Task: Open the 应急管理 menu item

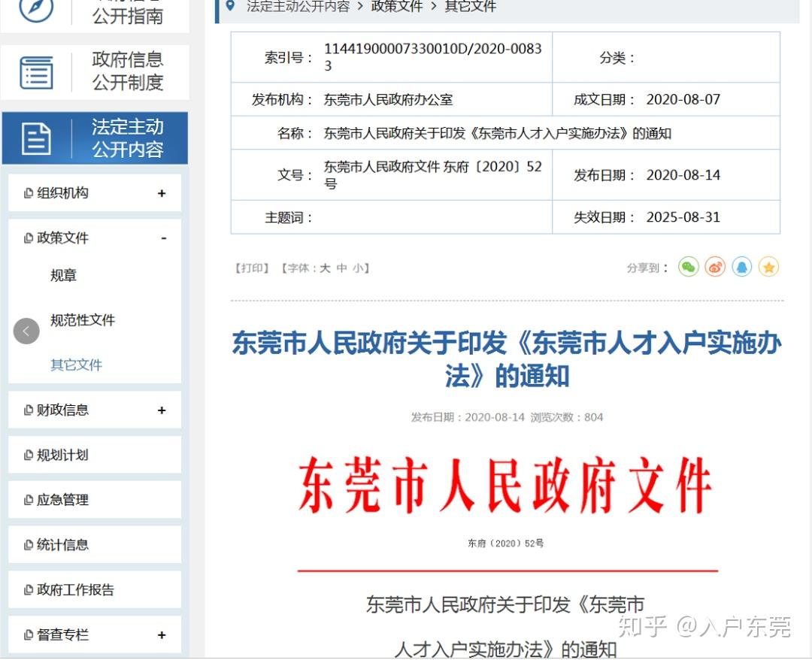Action: 62,500
